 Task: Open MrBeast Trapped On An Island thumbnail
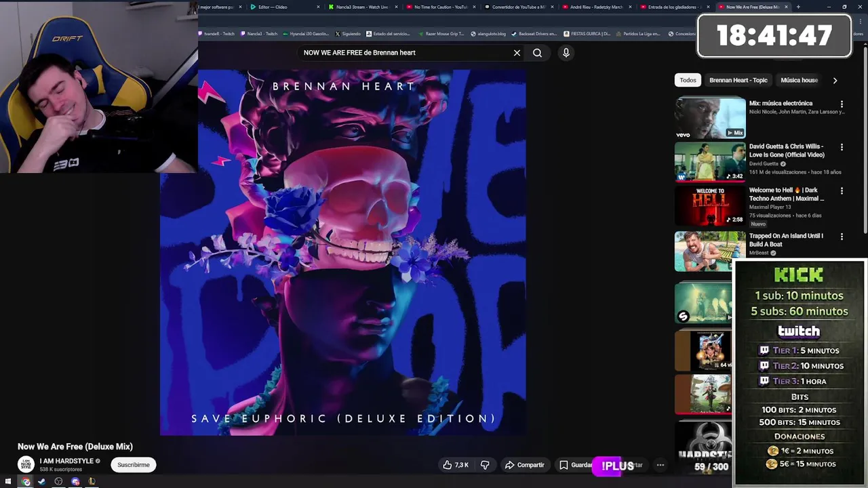(x=710, y=251)
